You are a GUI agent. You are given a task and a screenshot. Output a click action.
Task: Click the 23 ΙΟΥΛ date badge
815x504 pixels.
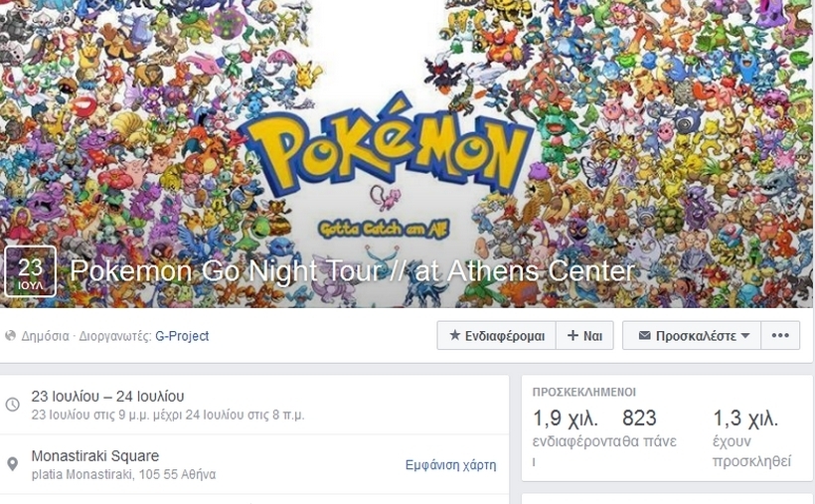(x=30, y=271)
